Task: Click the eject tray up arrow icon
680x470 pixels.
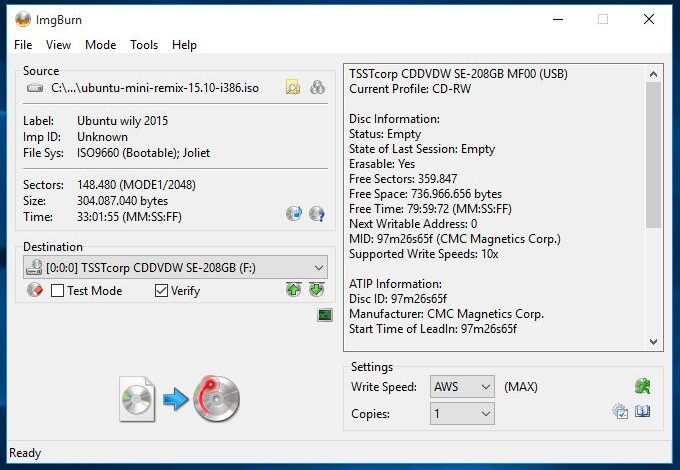Action: tap(293, 290)
